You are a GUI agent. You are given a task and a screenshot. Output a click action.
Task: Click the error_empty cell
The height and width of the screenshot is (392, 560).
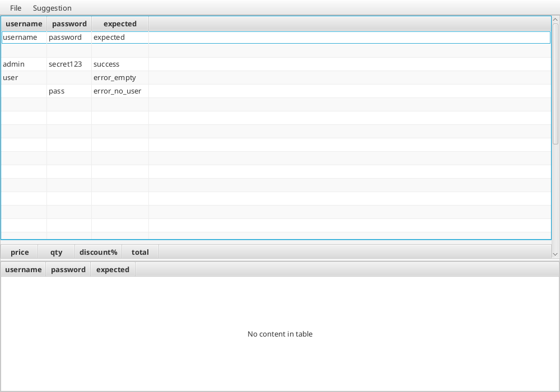pyautogui.click(x=114, y=77)
